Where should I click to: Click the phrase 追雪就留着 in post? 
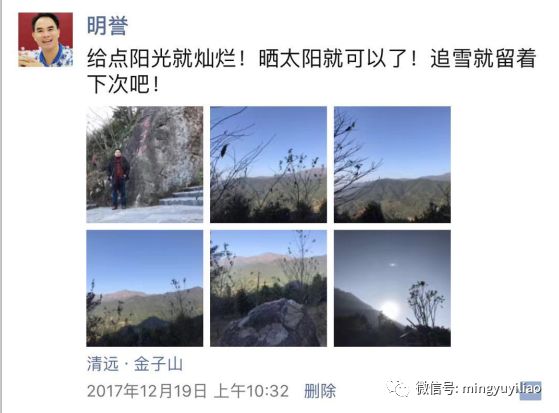483,58
